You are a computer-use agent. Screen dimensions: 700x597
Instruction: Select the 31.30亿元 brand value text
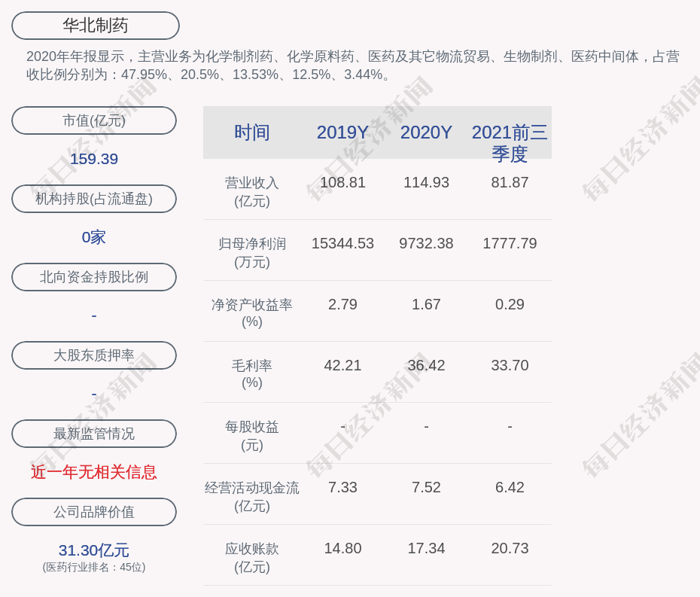(x=94, y=550)
